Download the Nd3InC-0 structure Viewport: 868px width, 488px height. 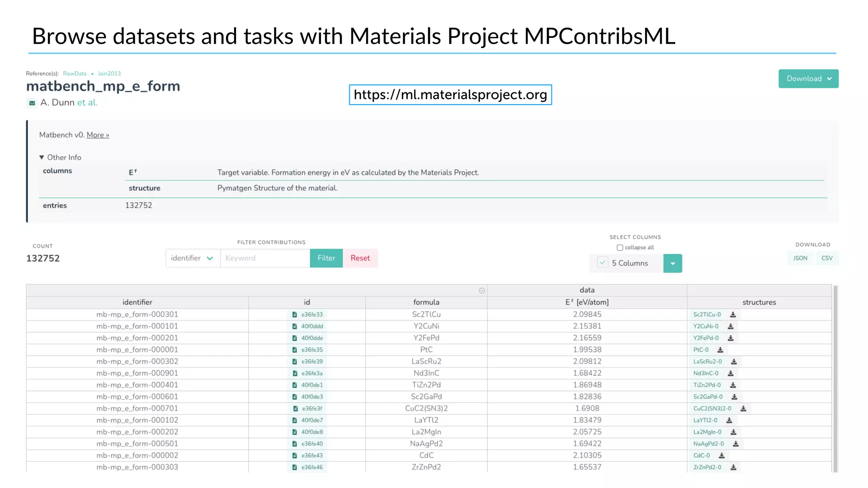tap(730, 374)
